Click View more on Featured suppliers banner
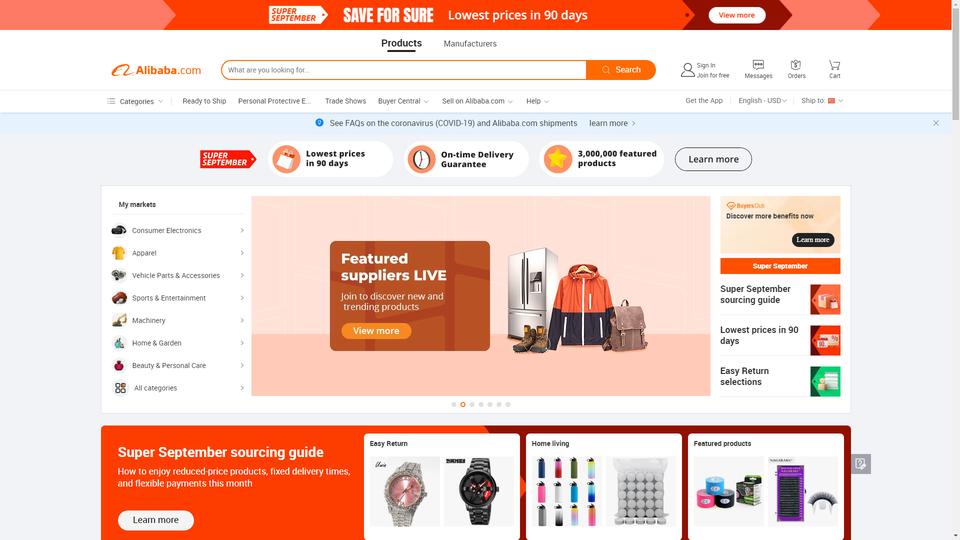The width and height of the screenshot is (960, 540). click(x=376, y=331)
